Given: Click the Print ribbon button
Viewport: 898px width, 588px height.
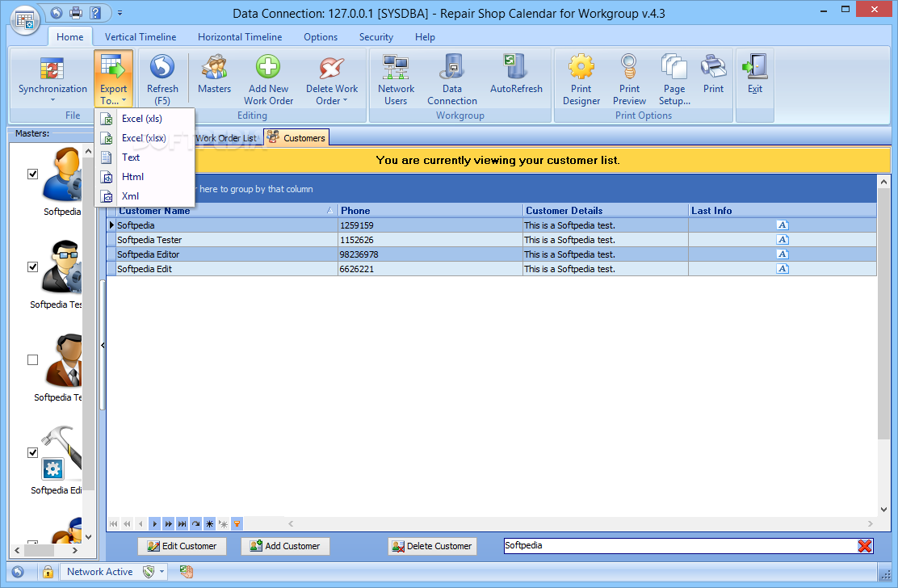Looking at the screenshot, I should [x=713, y=73].
